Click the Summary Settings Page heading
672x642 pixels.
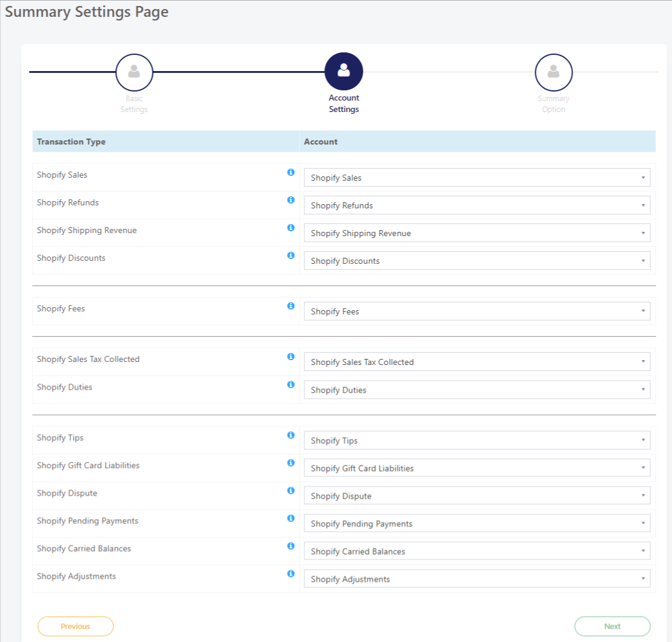87,12
